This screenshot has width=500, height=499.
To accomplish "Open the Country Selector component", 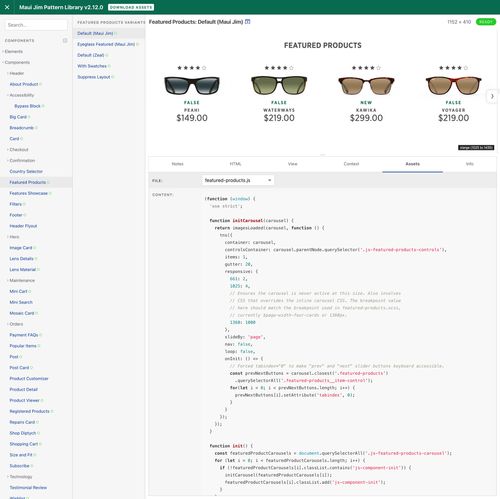I will [26, 171].
